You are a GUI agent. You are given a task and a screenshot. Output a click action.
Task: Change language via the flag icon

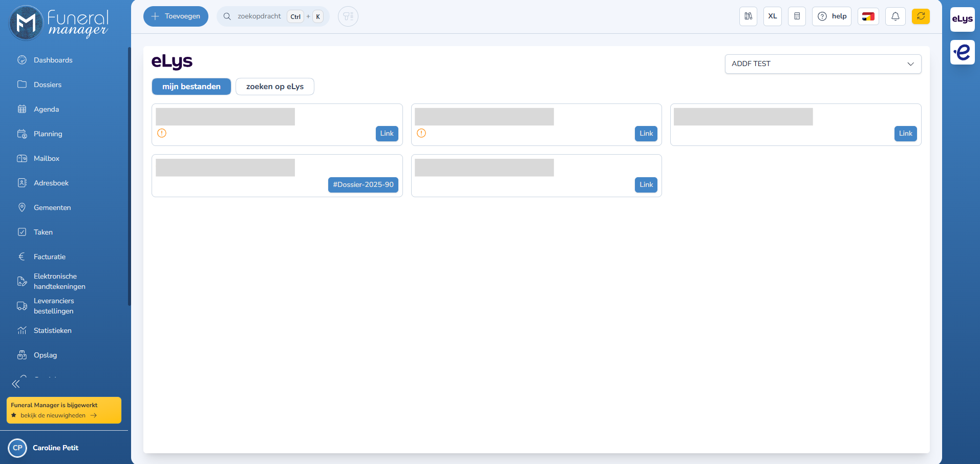point(868,16)
